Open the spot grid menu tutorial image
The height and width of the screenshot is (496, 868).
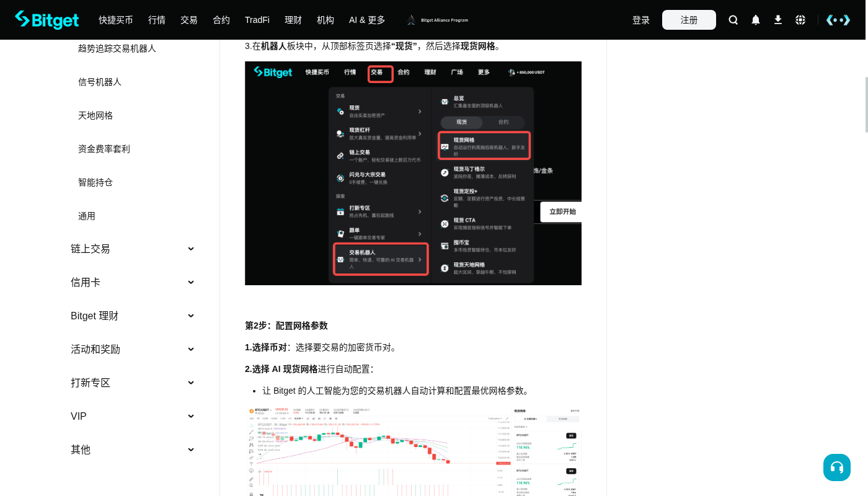coord(413,173)
